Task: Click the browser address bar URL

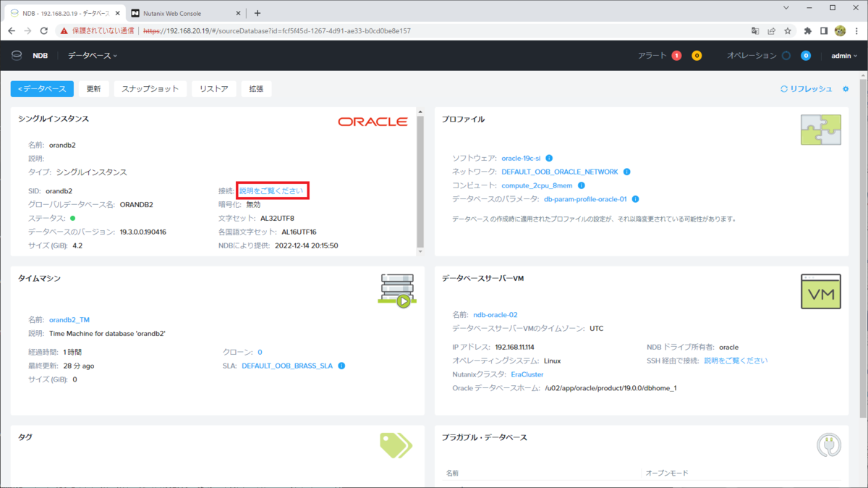Action: pyautogui.click(x=277, y=31)
